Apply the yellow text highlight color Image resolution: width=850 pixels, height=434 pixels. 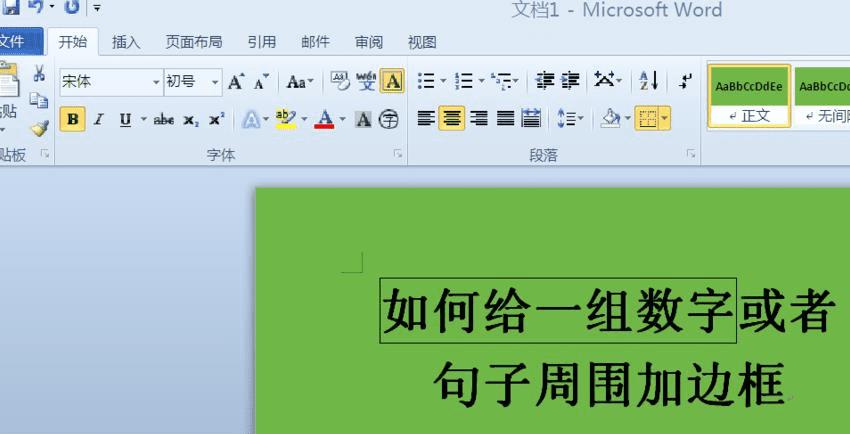[x=286, y=119]
